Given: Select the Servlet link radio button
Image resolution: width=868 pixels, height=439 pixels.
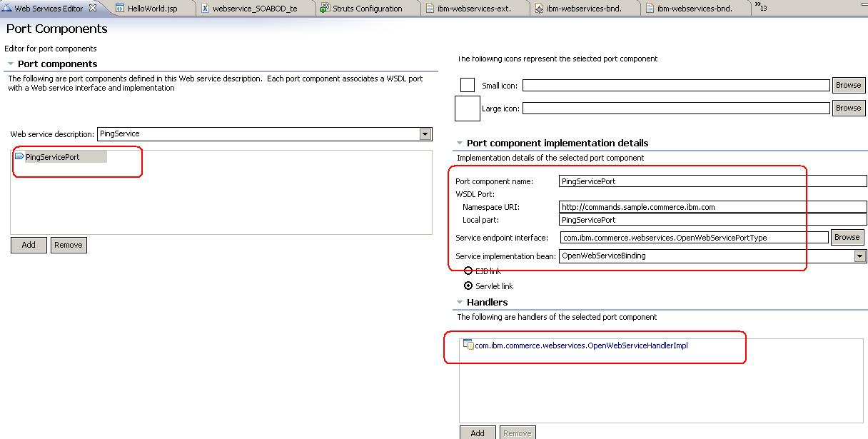Looking at the screenshot, I should 468,285.
